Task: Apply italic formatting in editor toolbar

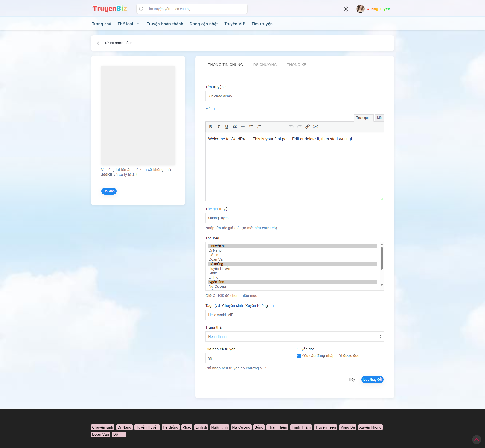Action: [x=219, y=127]
